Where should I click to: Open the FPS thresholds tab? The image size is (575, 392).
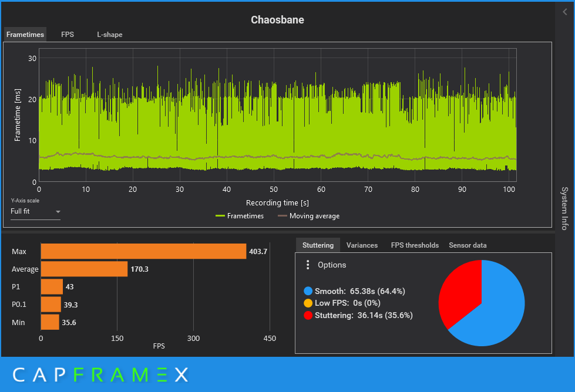tap(415, 245)
